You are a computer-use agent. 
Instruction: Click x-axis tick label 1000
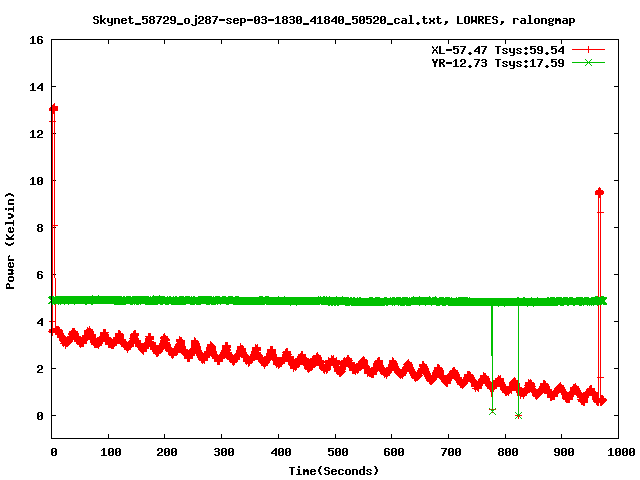point(621,452)
